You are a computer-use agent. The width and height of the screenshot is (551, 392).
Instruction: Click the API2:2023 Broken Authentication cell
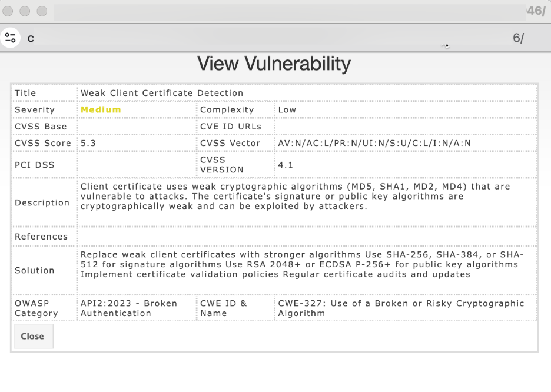coord(129,308)
